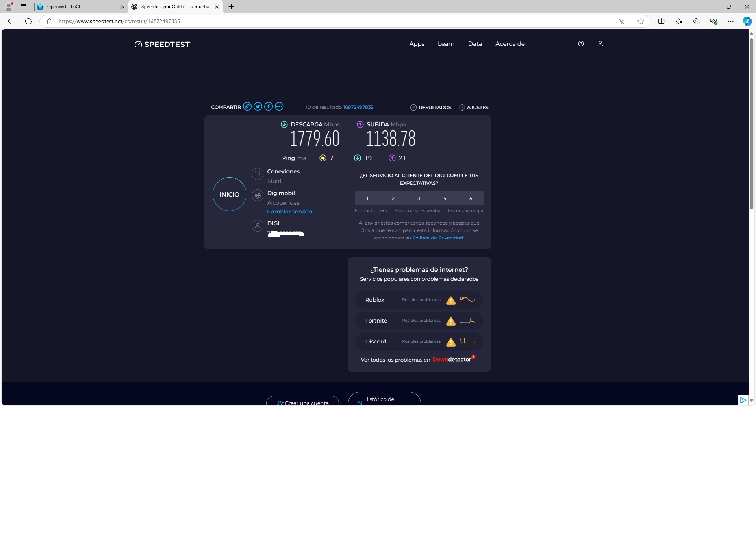Click the Conexiones multi-connection icon

pos(258,174)
